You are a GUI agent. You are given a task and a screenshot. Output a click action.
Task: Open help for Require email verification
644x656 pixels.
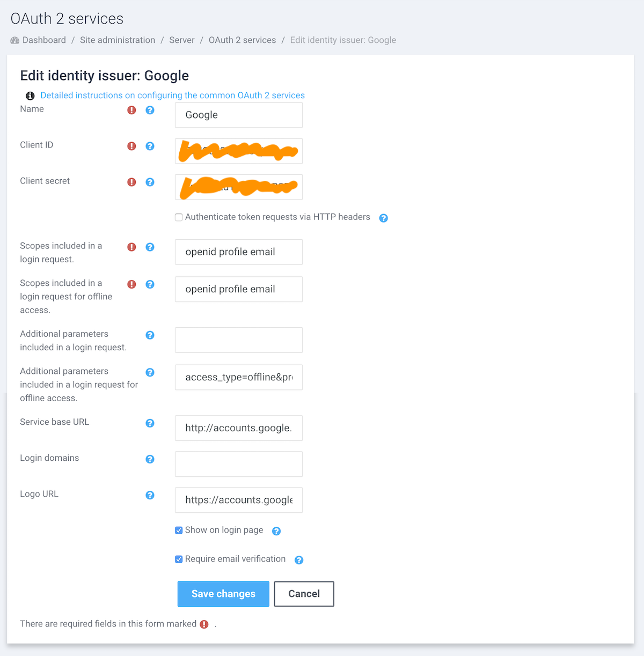[299, 560]
